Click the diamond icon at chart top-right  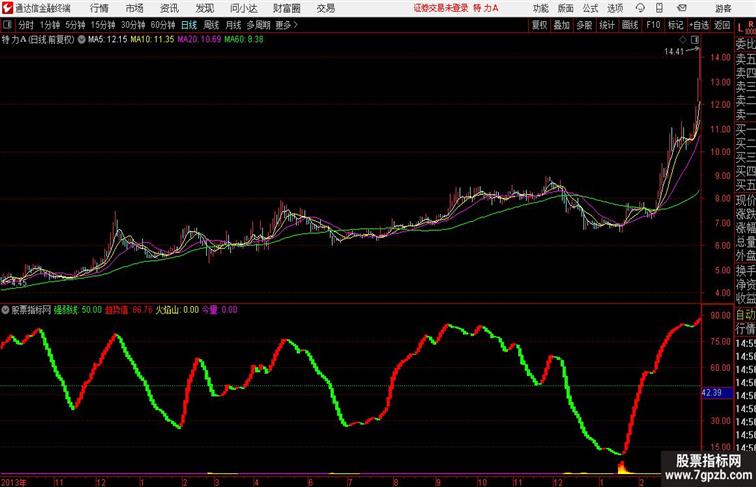coord(683,40)
